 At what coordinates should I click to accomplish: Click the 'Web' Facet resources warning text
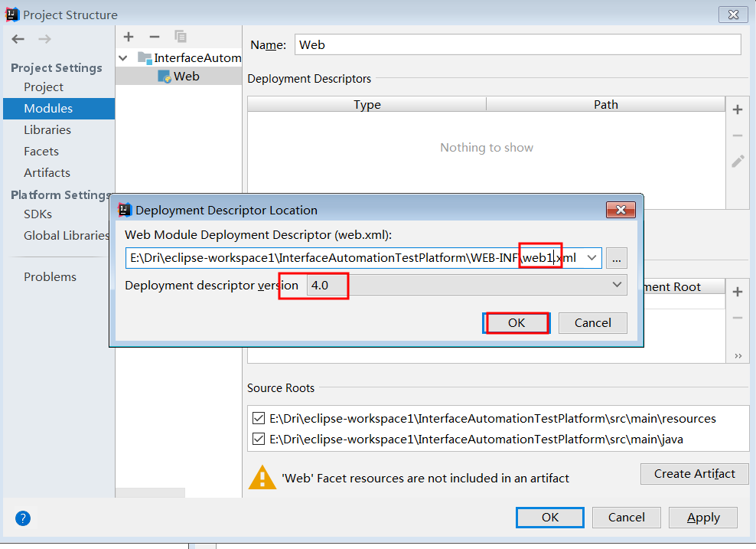(x=425, y=478)
